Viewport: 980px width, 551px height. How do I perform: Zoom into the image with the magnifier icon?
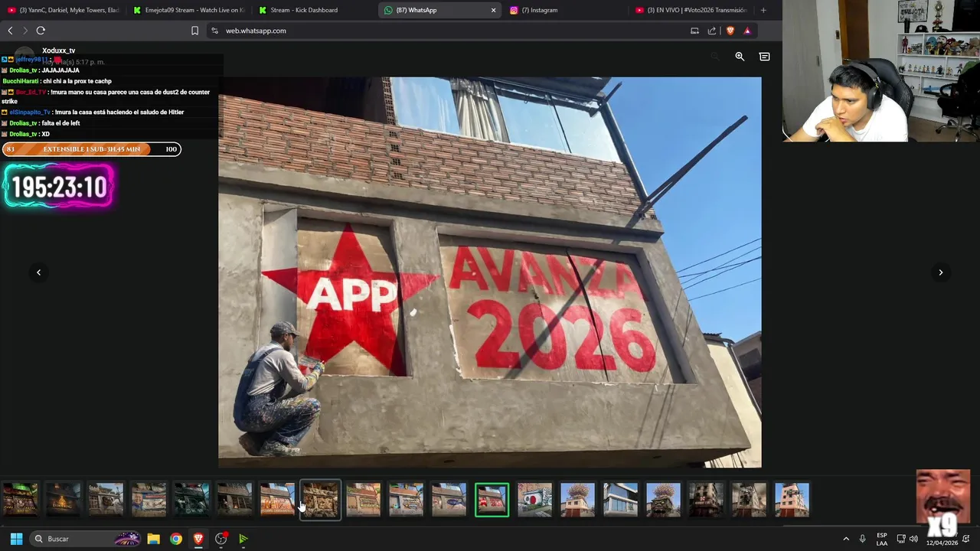click(x=740, y=57)
